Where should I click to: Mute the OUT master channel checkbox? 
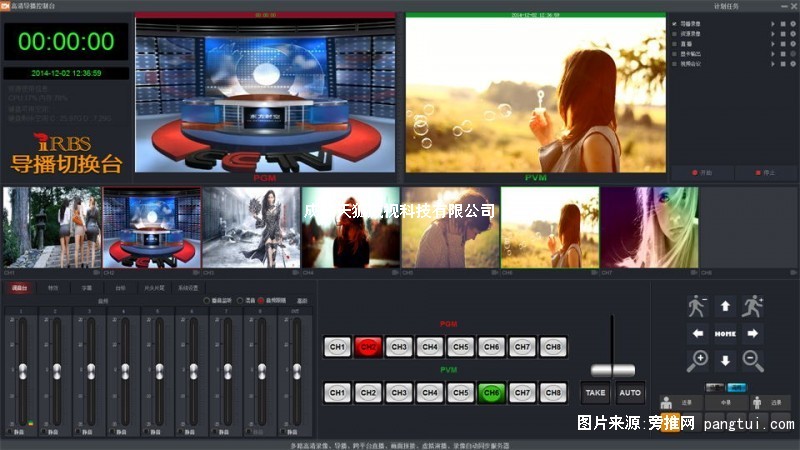[283, 432]
